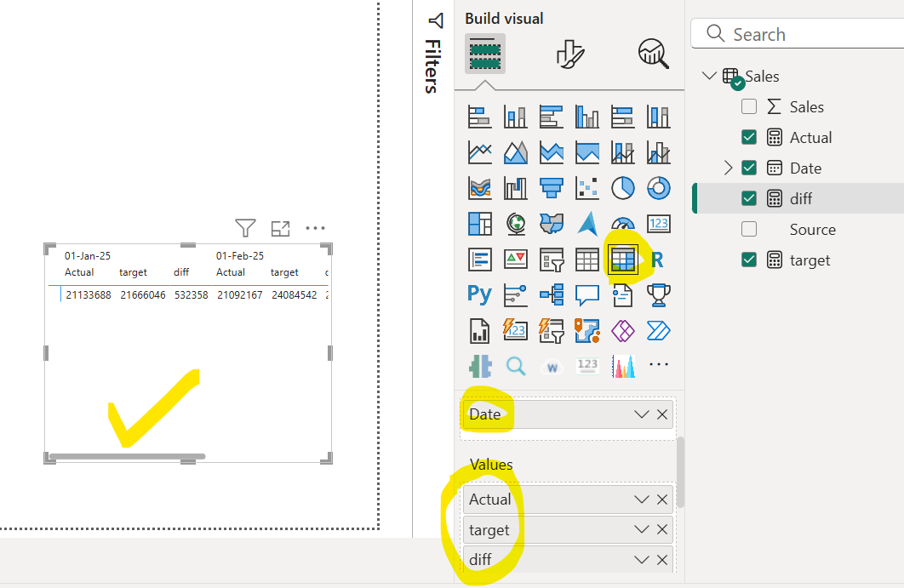Click the matrix horizontal scrollbar
This screenshot has height=588, width=904.
tap(128, 457)
